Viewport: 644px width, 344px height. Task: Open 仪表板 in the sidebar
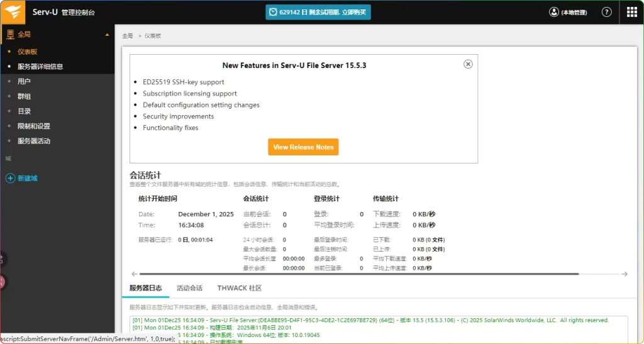28,52
